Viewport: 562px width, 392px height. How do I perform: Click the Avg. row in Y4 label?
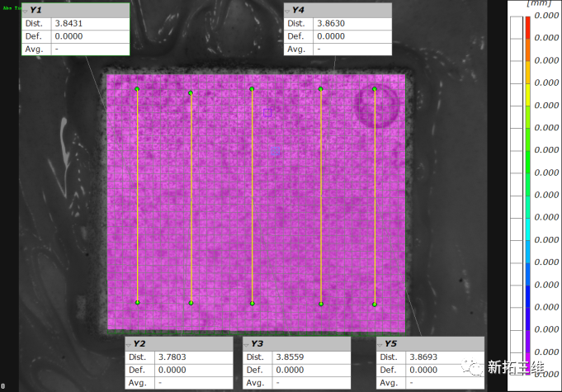point(338,50)
